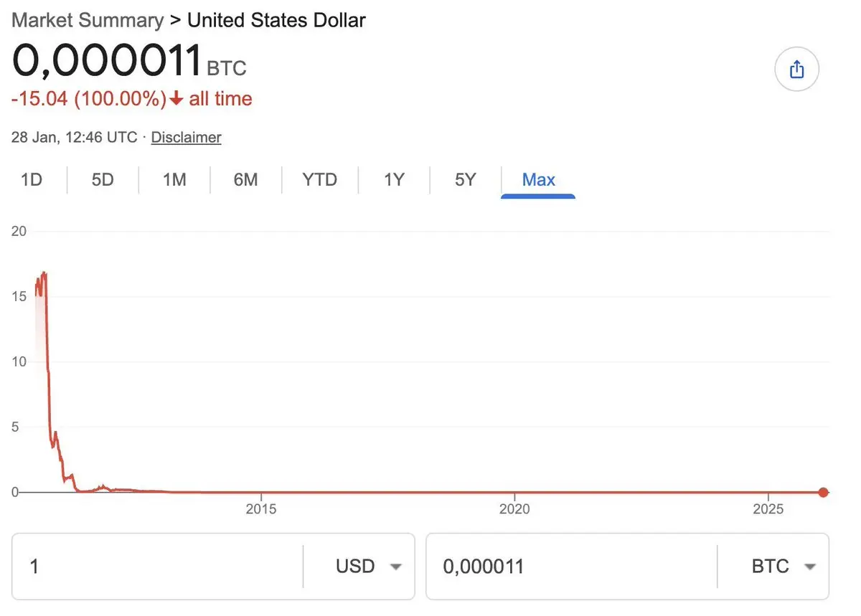Click the share icon button

pyautogui.click(x=796, y=70)
